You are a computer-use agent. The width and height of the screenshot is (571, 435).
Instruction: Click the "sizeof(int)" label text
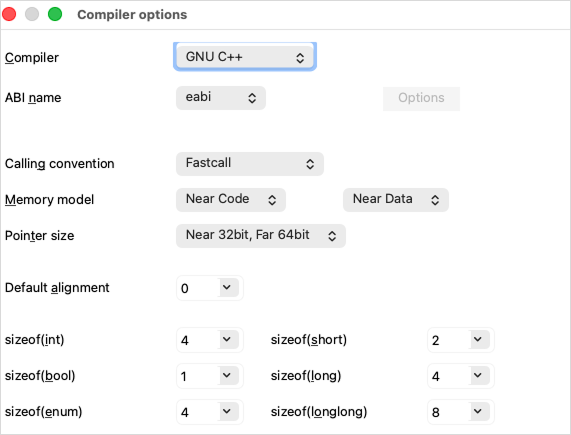35,340
